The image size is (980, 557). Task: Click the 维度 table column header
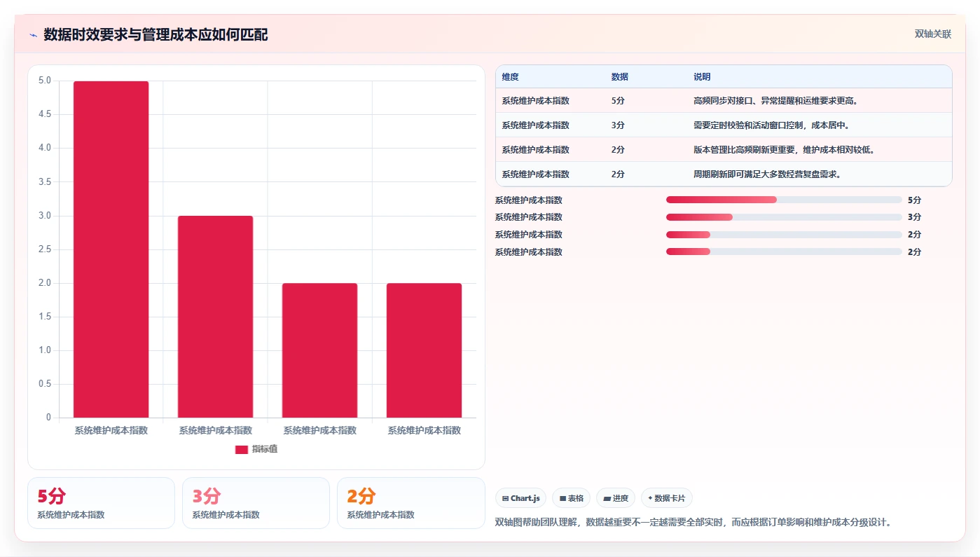point(510,77)
